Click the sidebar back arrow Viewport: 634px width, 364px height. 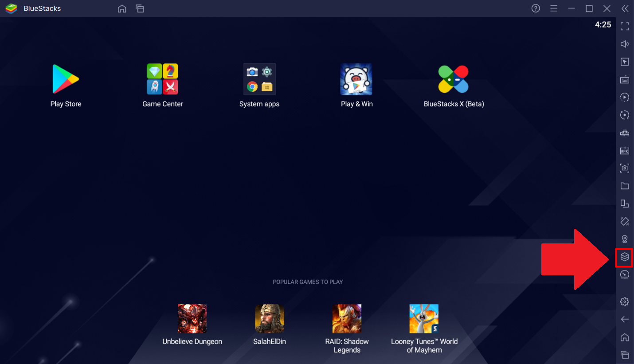pyautogui.click(x=625, y=319)
